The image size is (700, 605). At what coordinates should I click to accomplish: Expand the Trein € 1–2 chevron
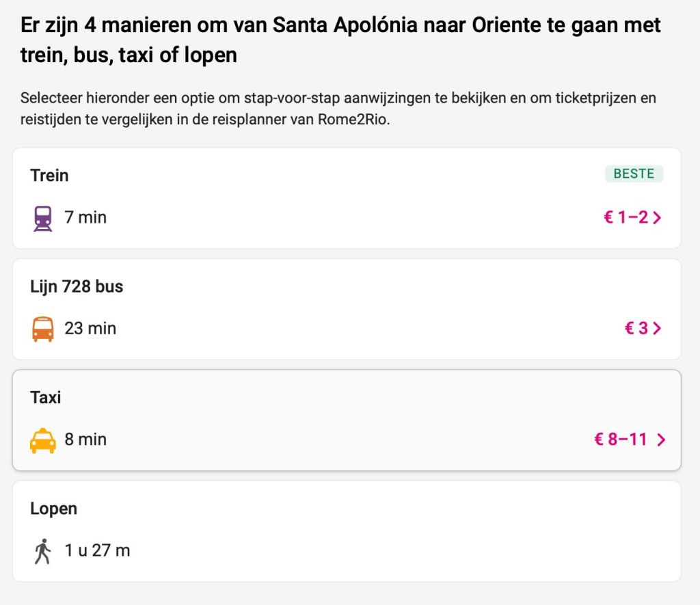click(658, 218)
